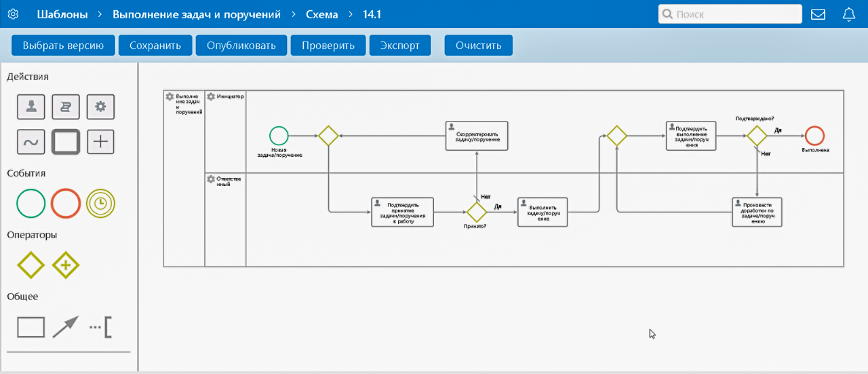The height and width of the screenshot is (374, 868).
Task: Select the green start event in the palette
Action: (31, 203)
